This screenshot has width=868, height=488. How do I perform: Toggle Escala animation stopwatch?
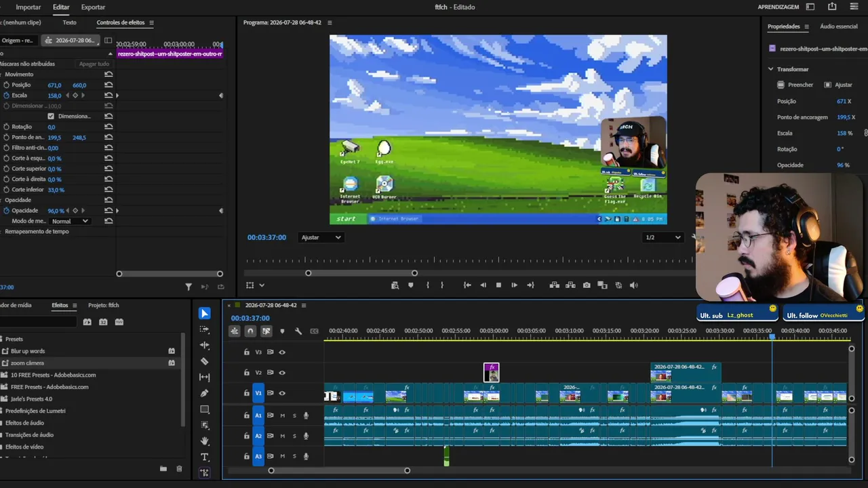coord(6,96)
